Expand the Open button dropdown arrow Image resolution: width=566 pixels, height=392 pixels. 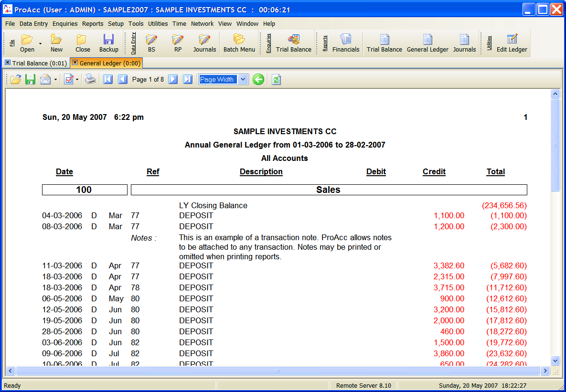[40, 43]
